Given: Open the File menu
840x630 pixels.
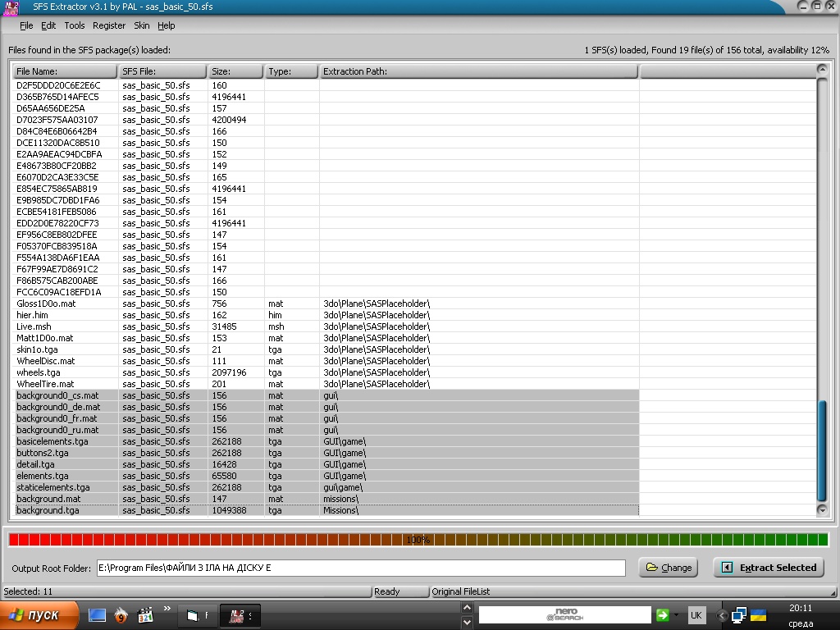Looking at the screenshot, I should point(26,25).
